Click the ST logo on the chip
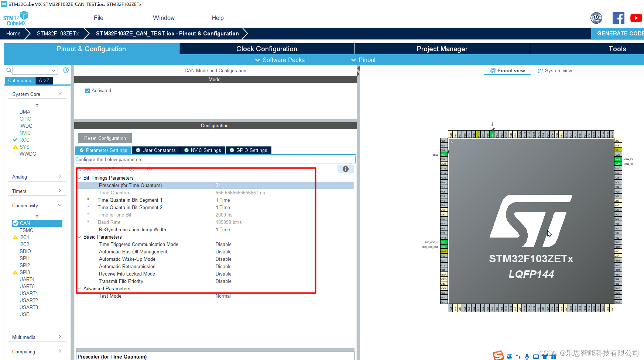 click(x=531, y=221)
